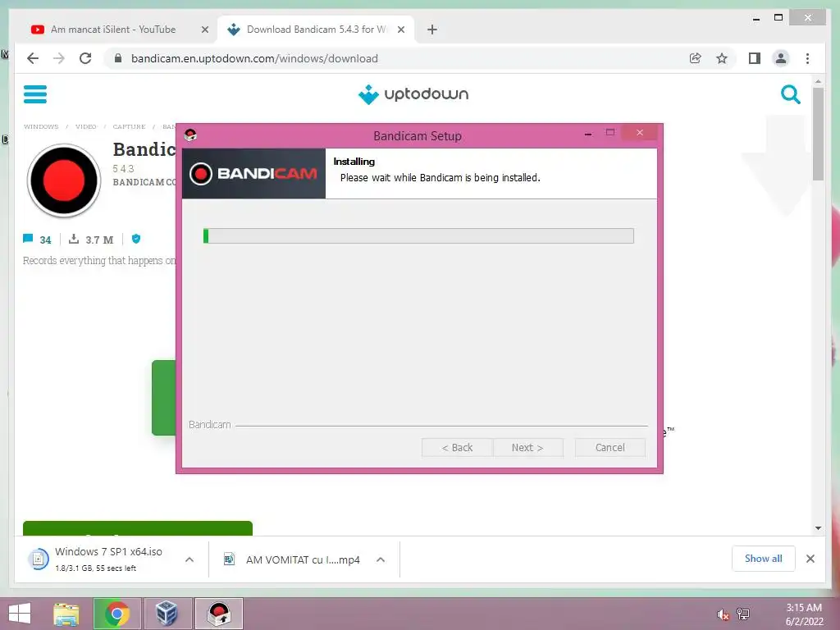Image resolution: width=840 pixels, height=630 pixels.
Task: Click the scrollbar up arrow
Action: (x=818, y=81)
